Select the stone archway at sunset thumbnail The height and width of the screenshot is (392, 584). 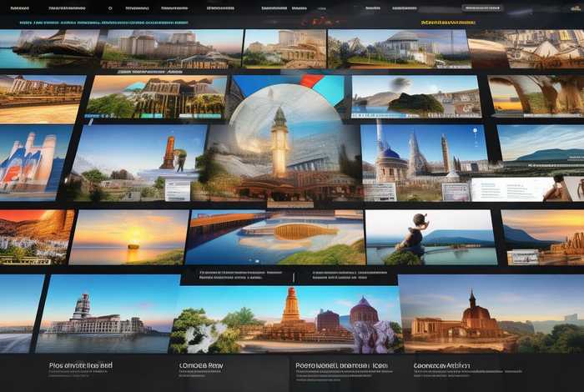tap(534, 96)
